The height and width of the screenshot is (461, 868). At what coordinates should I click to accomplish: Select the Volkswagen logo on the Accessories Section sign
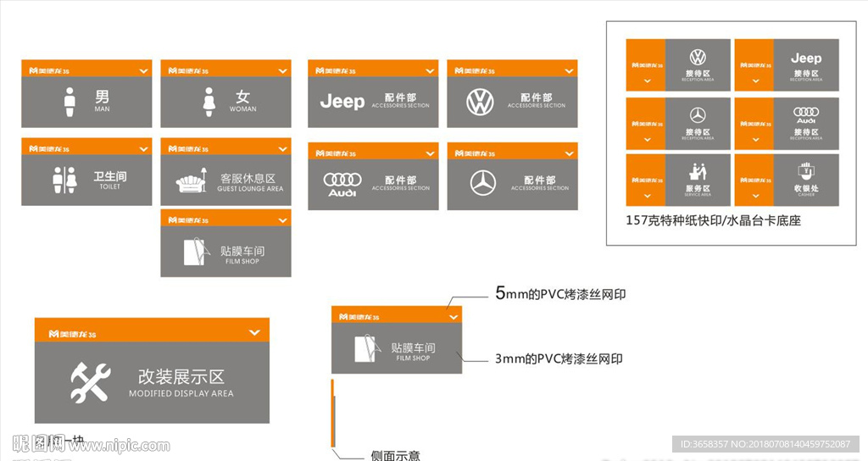point(480,103)
